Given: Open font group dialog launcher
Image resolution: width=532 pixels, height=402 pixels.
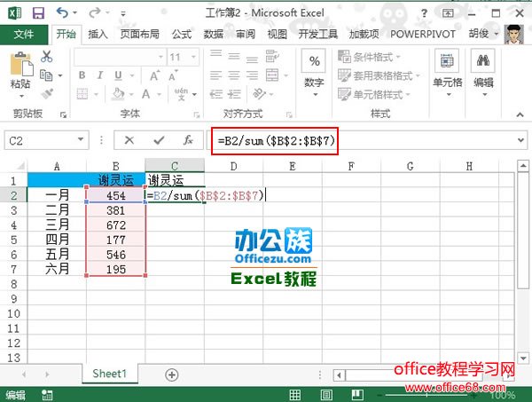Looking at the screenshot, I should [197, 115].
